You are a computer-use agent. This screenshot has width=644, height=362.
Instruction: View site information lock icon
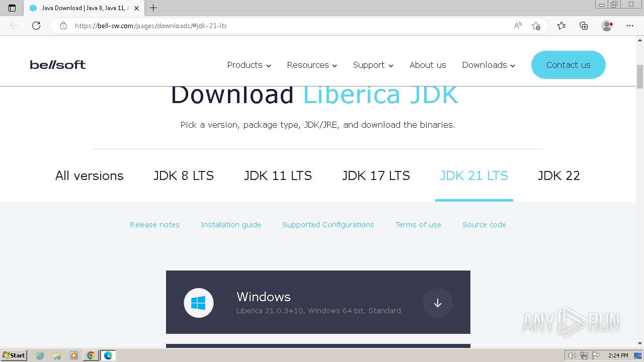(x=63, y=26)
